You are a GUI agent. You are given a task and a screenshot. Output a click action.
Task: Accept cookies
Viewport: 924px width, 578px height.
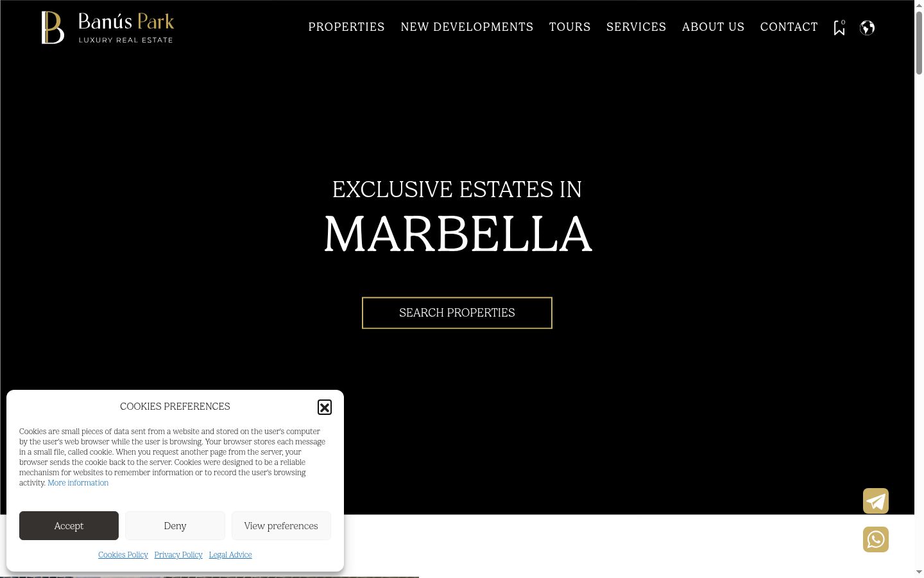tap(69, 525)
